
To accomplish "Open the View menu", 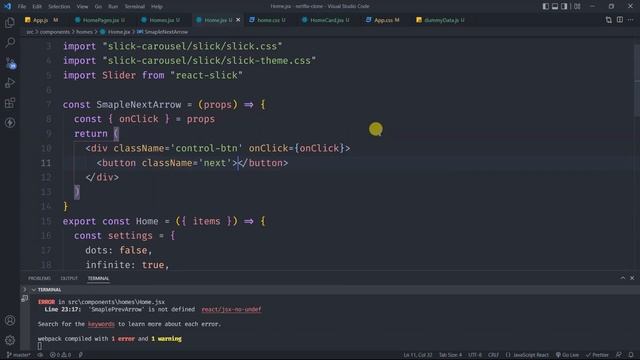I will click(82, 7).
